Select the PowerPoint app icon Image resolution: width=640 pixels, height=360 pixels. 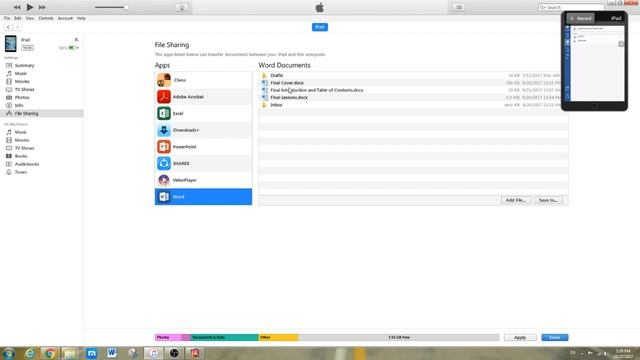[164, 147]
